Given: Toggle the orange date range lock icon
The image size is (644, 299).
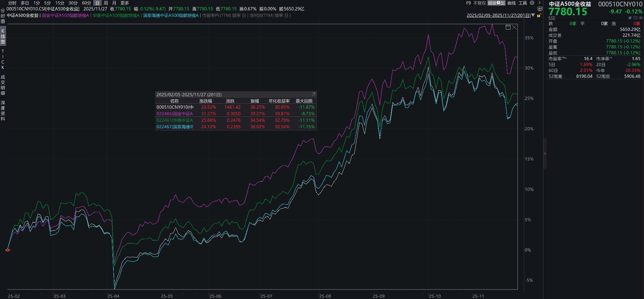Looking at the screenshot, I should pos(539,15).
